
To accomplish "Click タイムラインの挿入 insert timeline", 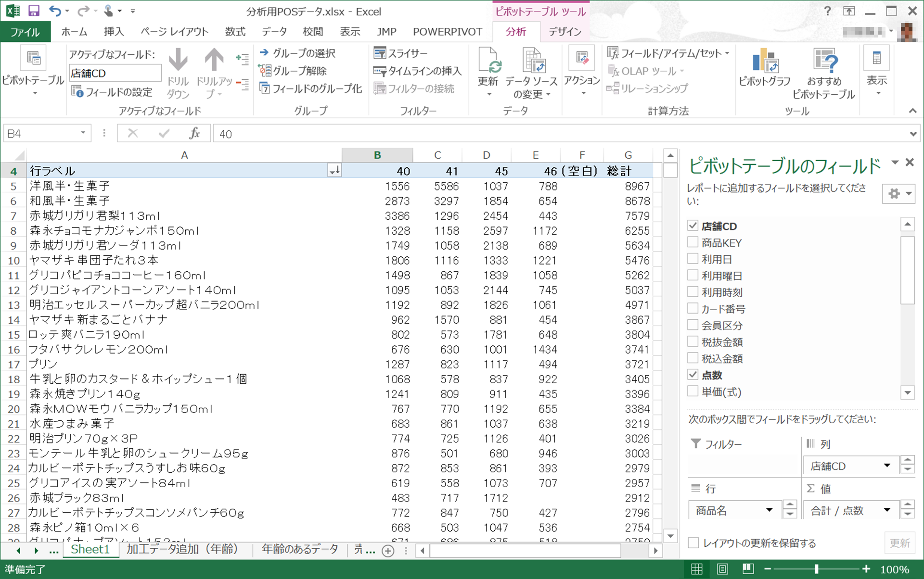I will pyautogui.click(x=418, y=71).
